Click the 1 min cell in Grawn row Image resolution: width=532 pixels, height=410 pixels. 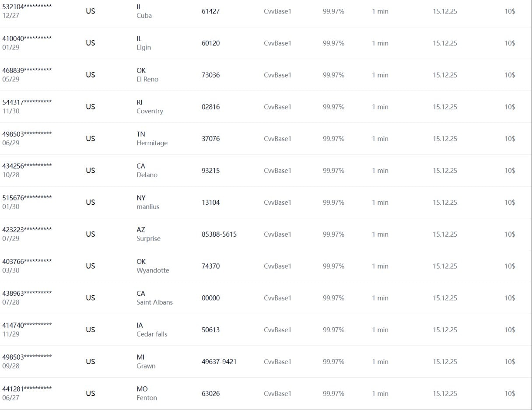click(380, 361)
